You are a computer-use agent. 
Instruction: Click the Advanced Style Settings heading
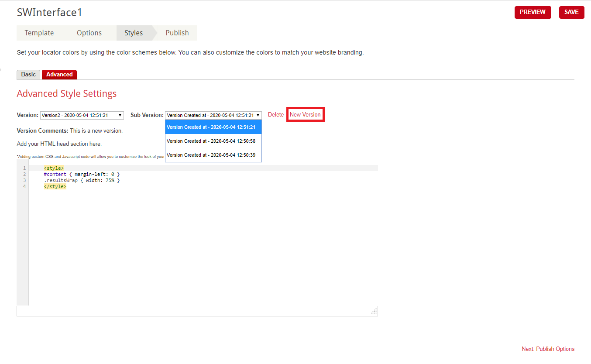[67, 94]
